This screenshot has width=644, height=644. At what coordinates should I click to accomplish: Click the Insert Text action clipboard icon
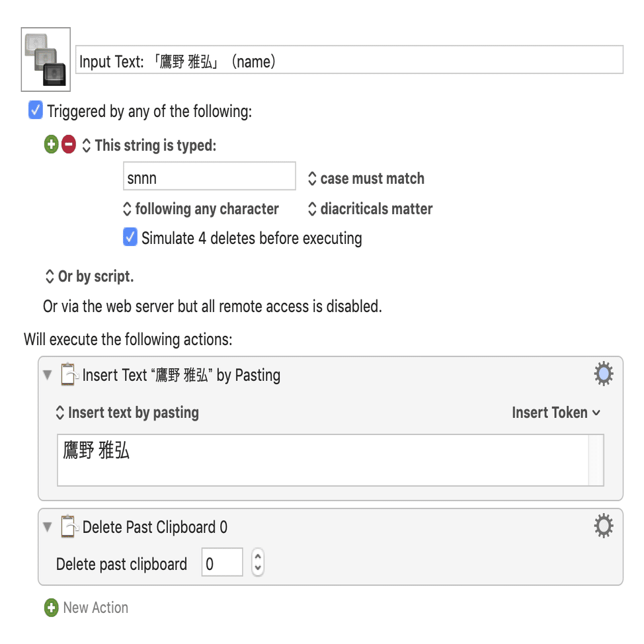[x=69, y=375]
